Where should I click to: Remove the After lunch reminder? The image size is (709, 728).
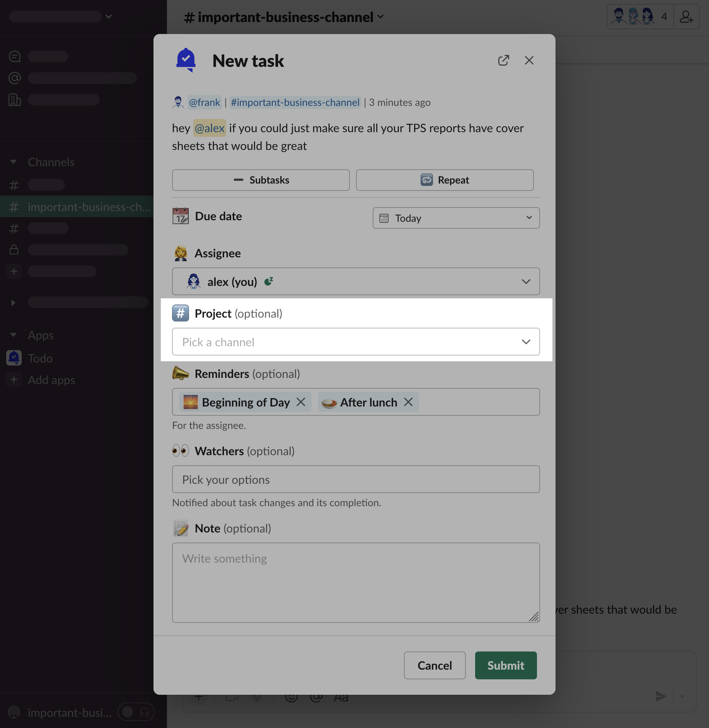[x=408, y=402]
